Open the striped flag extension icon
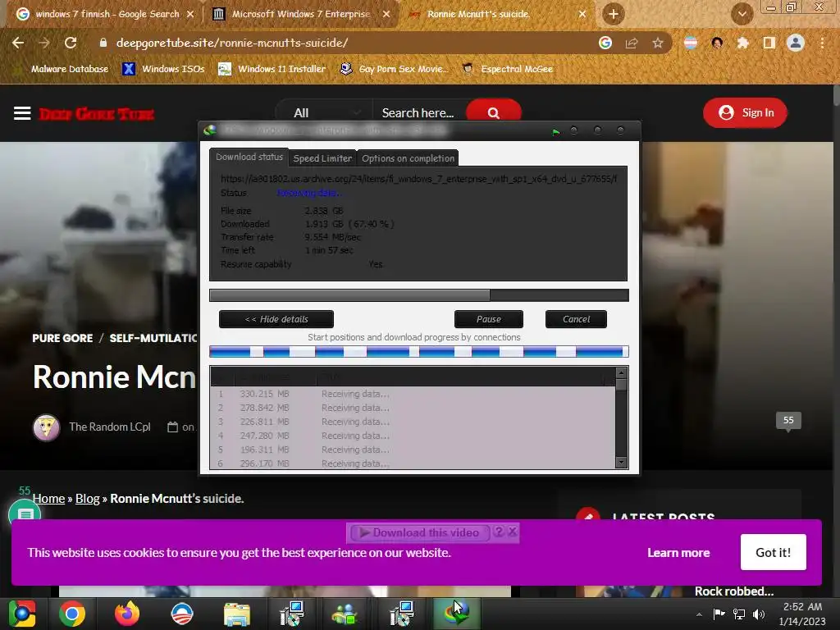The height and width of the screenshot is (630, 840). [691, 43]
